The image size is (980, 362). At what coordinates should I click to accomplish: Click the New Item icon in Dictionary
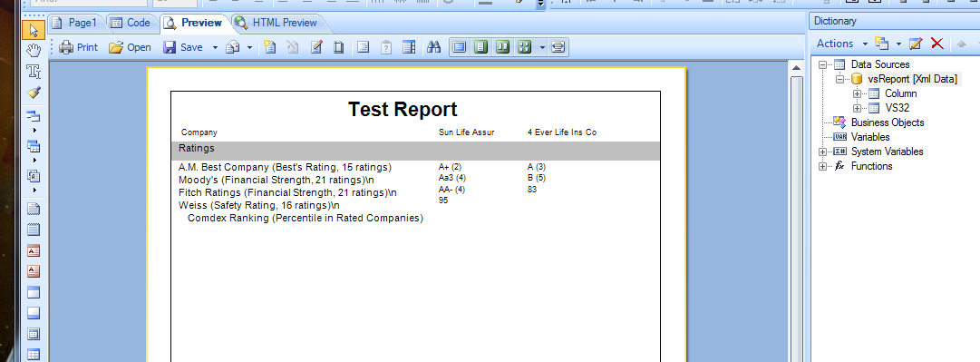click(x=882, y=44)
